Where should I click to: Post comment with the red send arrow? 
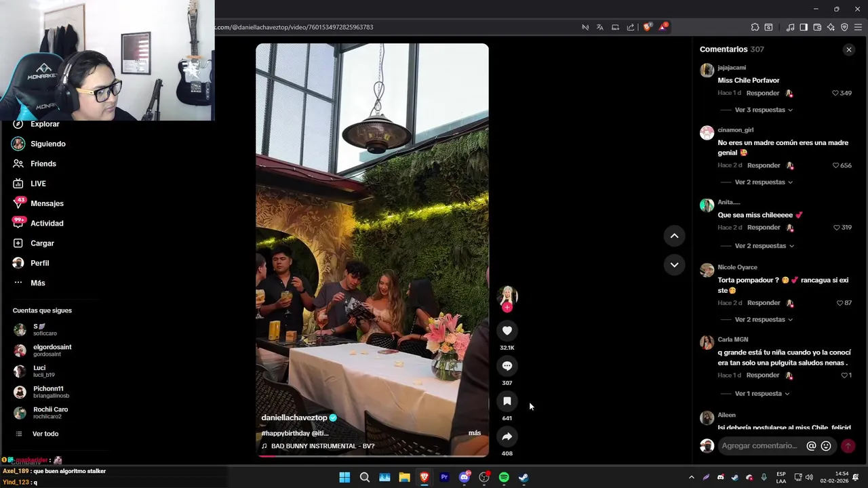[848, 446]
